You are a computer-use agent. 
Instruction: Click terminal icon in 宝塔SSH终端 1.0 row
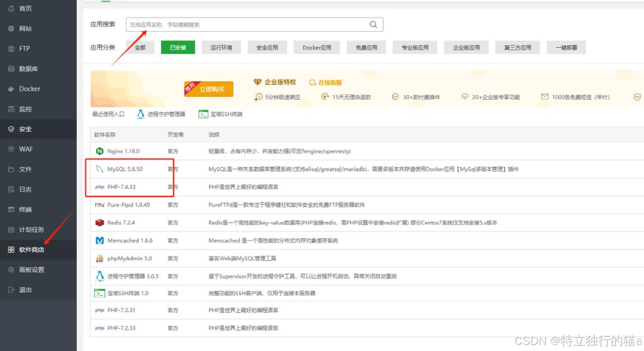point(100,294)
